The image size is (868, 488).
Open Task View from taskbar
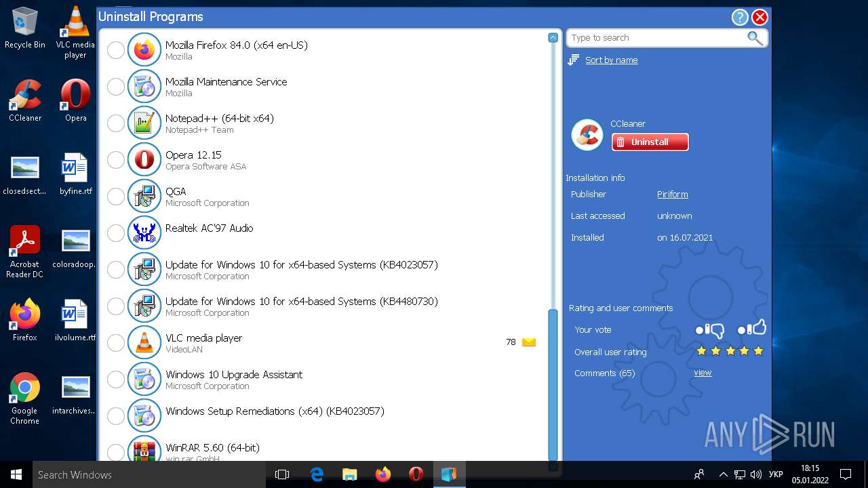tap(282, 474)
